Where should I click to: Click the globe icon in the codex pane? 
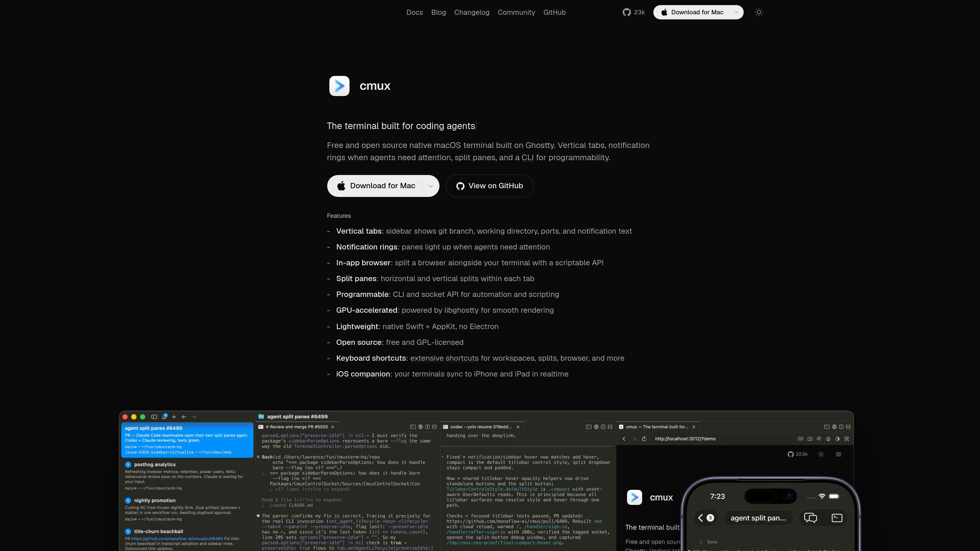(x=596, y=427)
